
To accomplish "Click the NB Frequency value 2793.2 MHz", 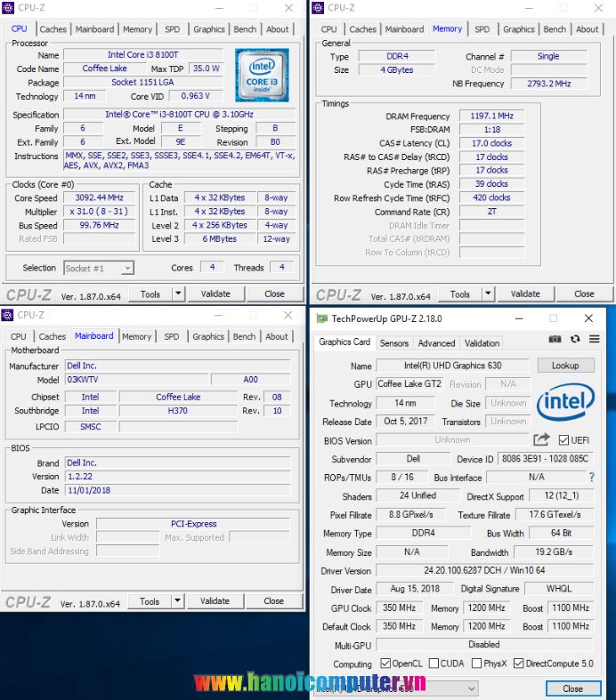I will coord(549,84).
